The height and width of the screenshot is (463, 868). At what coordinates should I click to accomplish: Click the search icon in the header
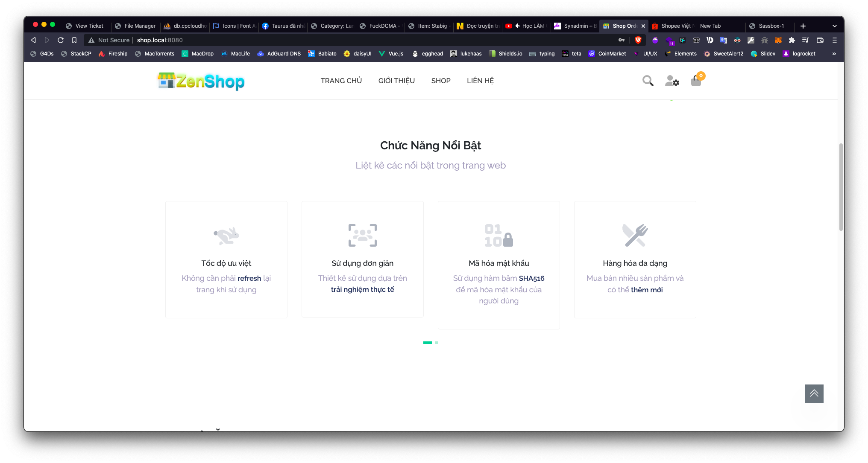[x=648, y=81]
